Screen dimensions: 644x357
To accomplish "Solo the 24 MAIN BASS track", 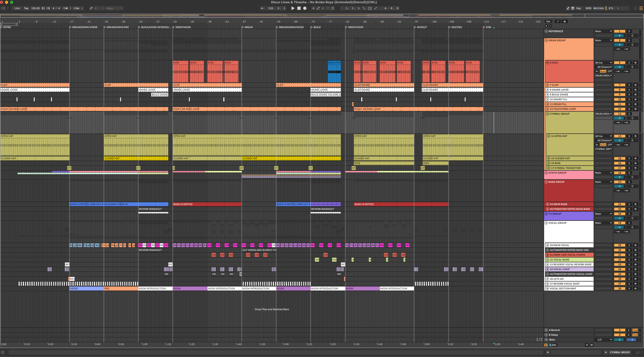I will (x=629, y=204).
